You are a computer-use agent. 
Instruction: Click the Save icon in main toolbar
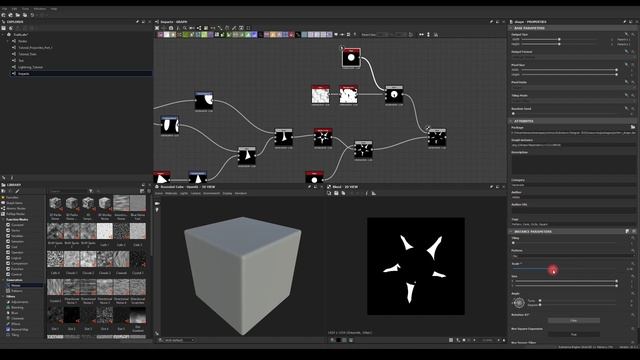coord(25,15)
